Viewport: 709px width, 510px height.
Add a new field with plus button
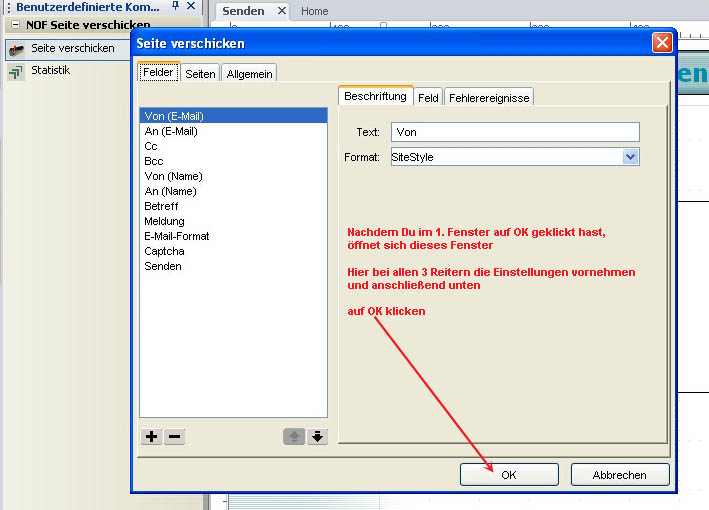coord(151,436)
